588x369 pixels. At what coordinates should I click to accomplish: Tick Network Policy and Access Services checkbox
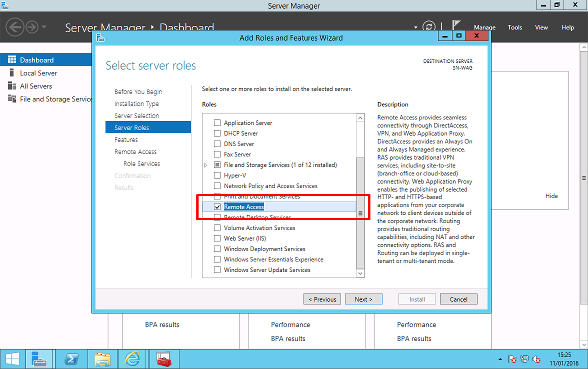click(x=217, y=186)
